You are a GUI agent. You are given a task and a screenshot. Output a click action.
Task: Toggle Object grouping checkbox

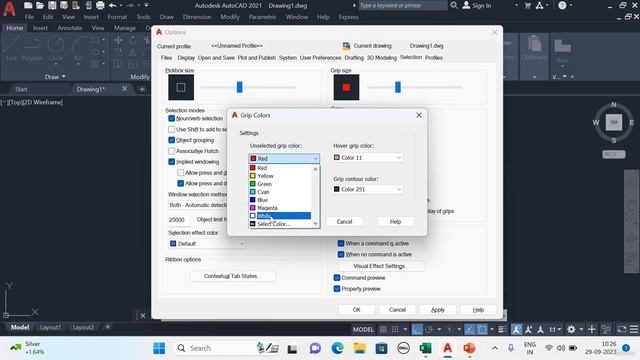[171, 140]
